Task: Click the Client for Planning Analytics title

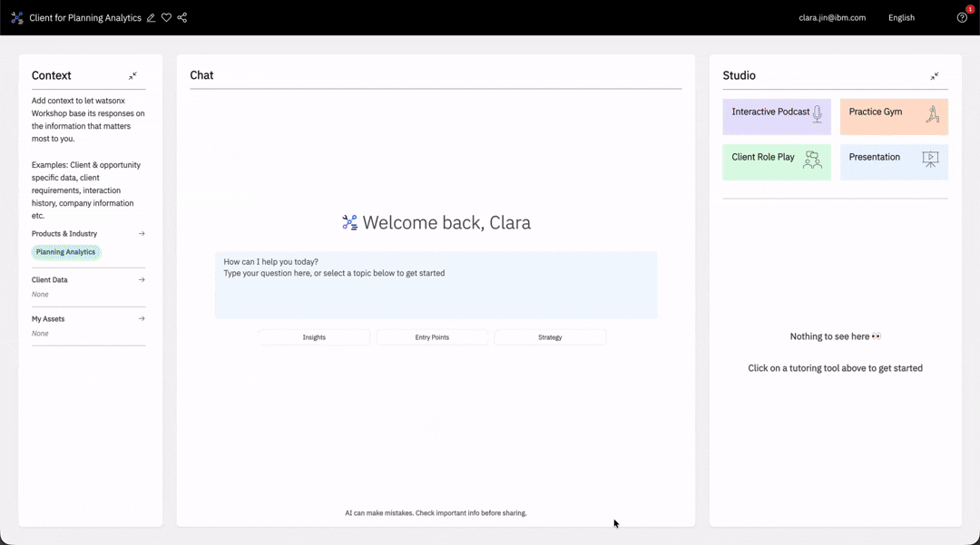Action: [x=85, y=17]
